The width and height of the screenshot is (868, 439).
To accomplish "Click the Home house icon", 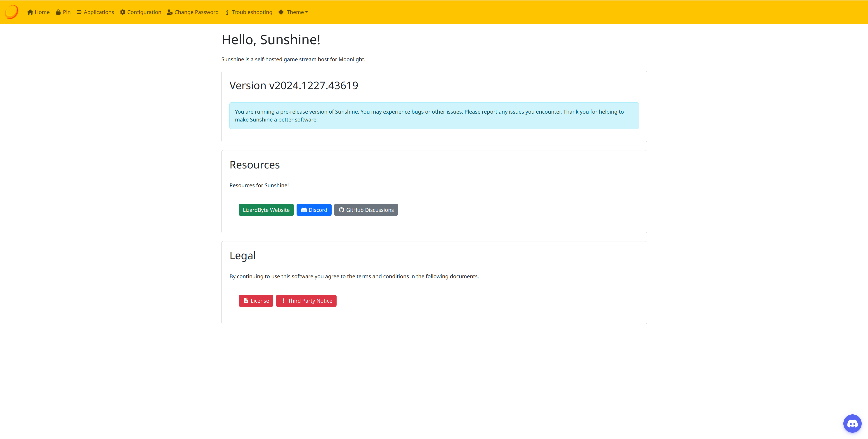I will (x=30, y=12).
